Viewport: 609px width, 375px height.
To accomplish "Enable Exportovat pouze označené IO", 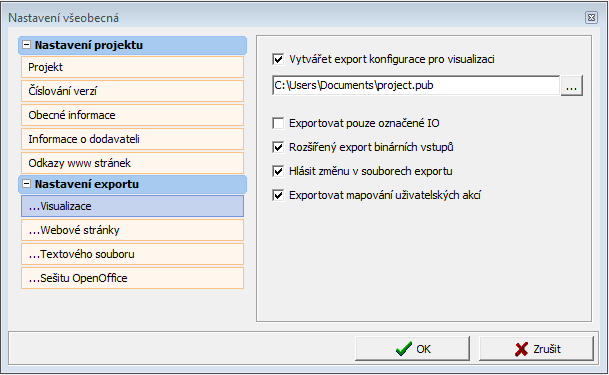I will [x=278, y=123].
